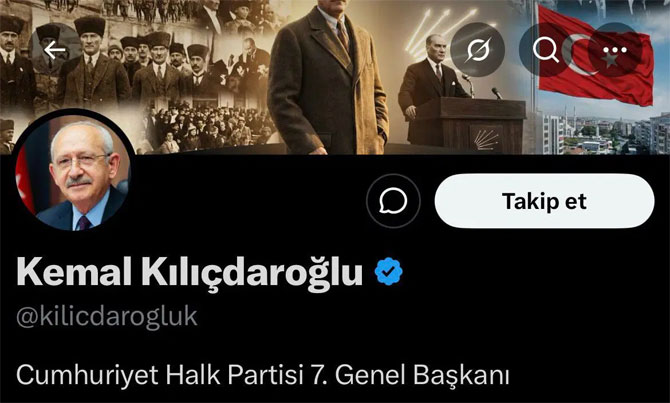Tap the blue verified checkmark badge
Screen dimensions: 670x403
pyautogui.click(x=388, y=271)
